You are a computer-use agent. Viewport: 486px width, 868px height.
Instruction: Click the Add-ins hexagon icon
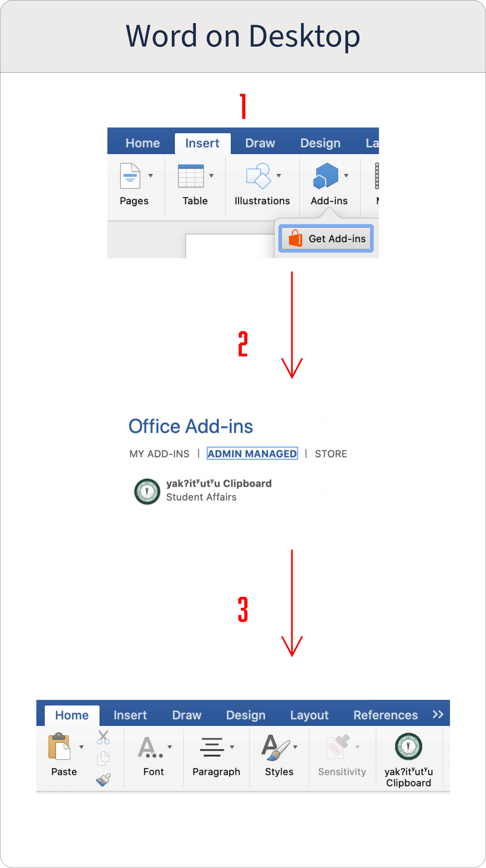coord(325,176)
